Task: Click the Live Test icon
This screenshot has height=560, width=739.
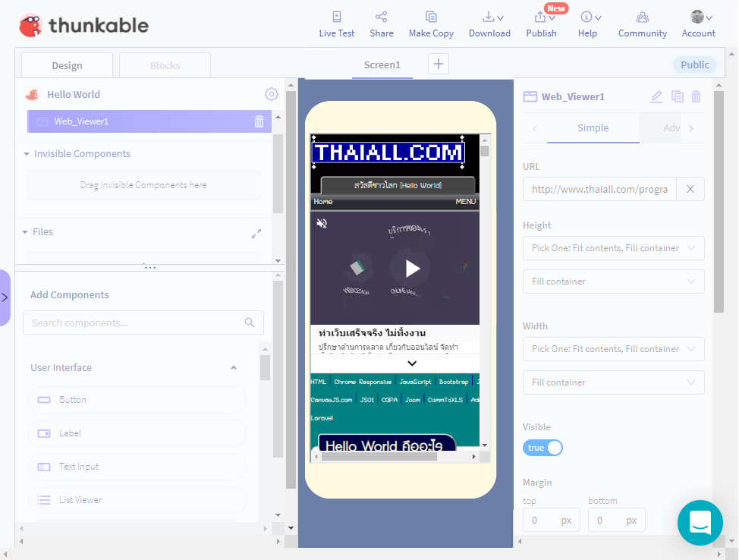Action: tap(337, 17)
